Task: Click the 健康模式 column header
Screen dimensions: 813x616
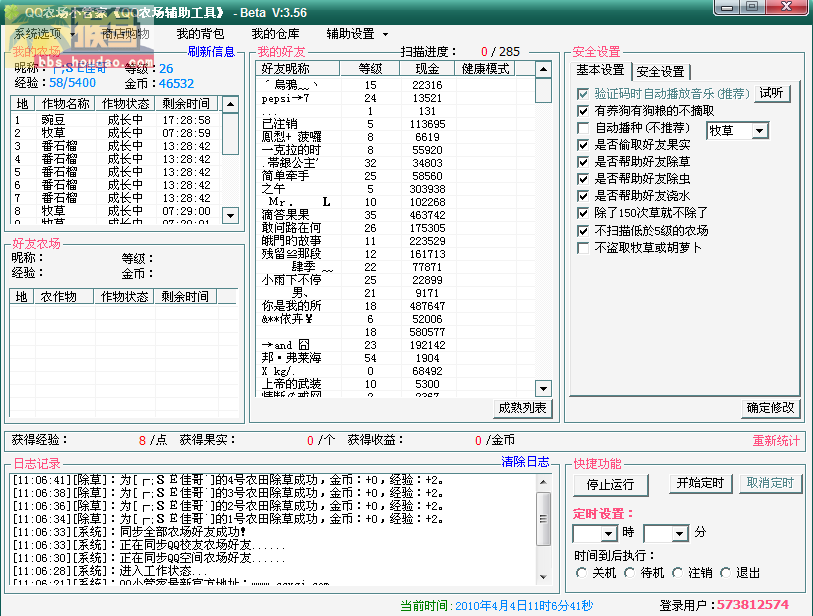Action: [485, 69]
